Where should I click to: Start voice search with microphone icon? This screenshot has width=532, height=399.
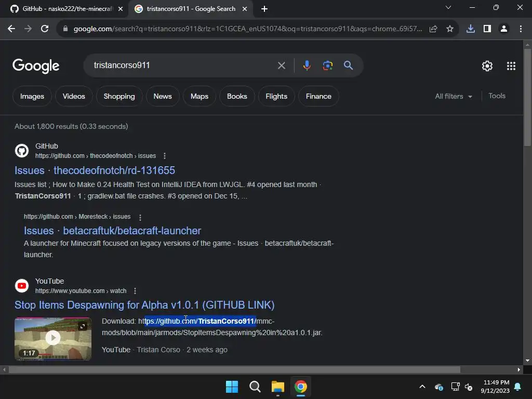[x=307, y=65]
